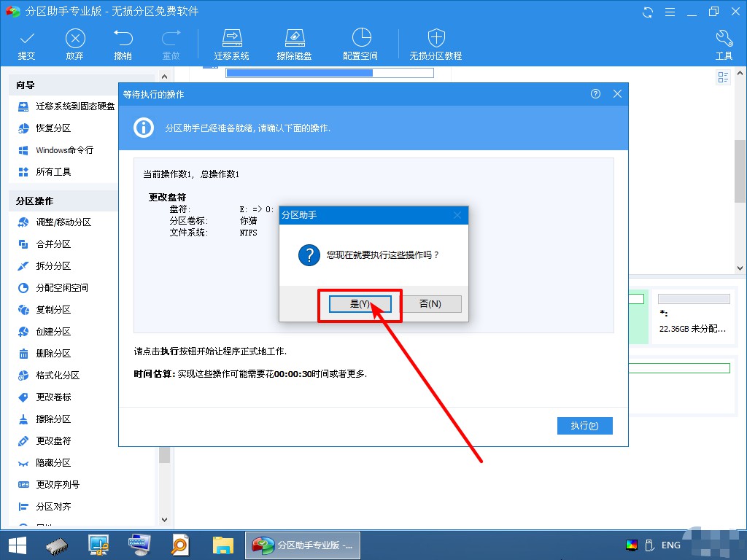The width and height of the screenshot is (747, 560).
Task: Click the display color tray icon
Action: 631,545
